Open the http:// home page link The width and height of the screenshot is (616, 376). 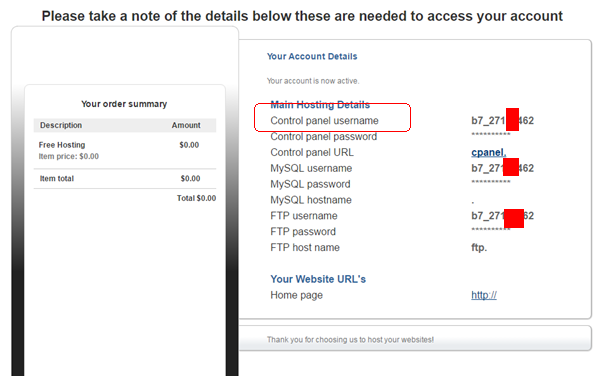(x=484, y=295)
